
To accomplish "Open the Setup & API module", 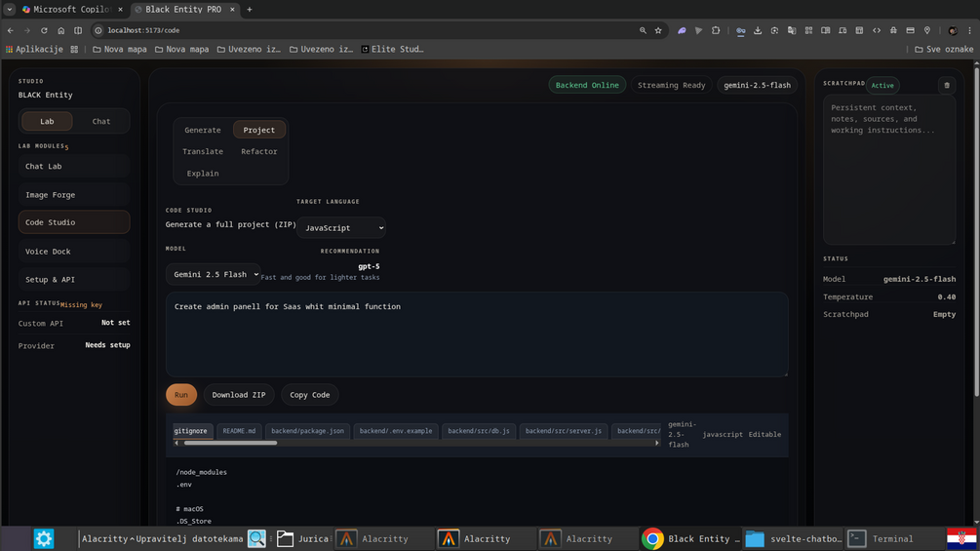I will click(x=74, y=279).
